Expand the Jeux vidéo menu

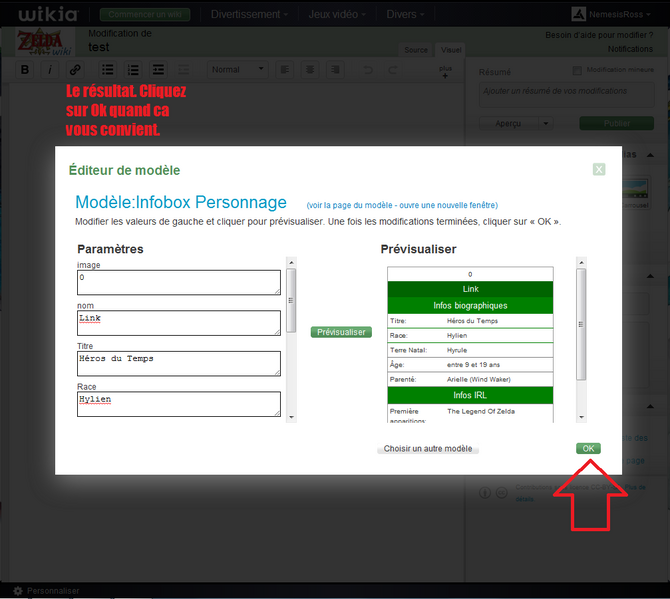point(335,14)
